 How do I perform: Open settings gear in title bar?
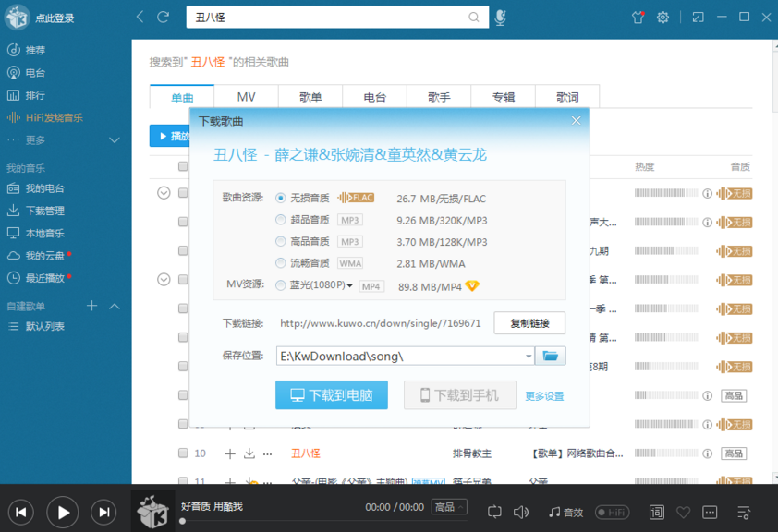pos(663,18)
